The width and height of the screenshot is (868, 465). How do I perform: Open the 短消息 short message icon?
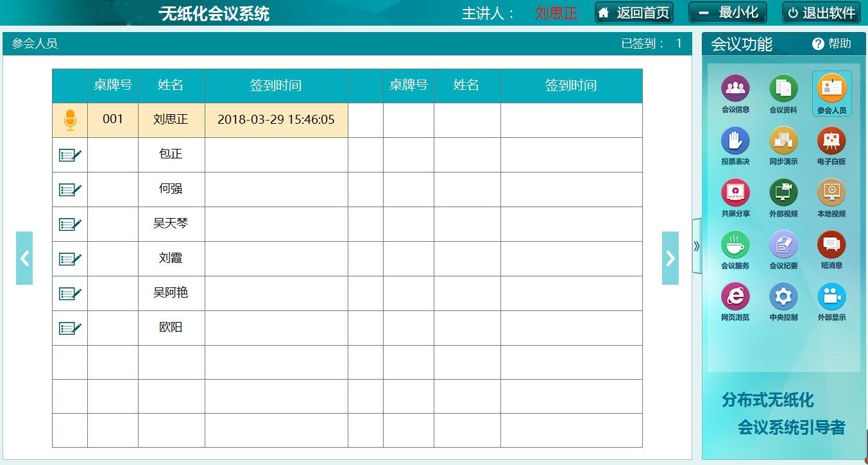(x=831, y=245)
